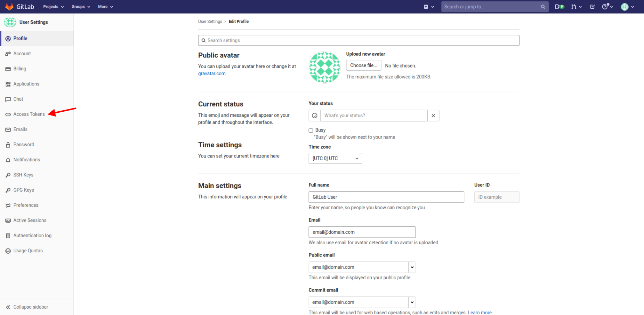The width and height of the screenshot is (644, 315).
Task: Click the Emails envelope icon
Action: coord(8,129)
